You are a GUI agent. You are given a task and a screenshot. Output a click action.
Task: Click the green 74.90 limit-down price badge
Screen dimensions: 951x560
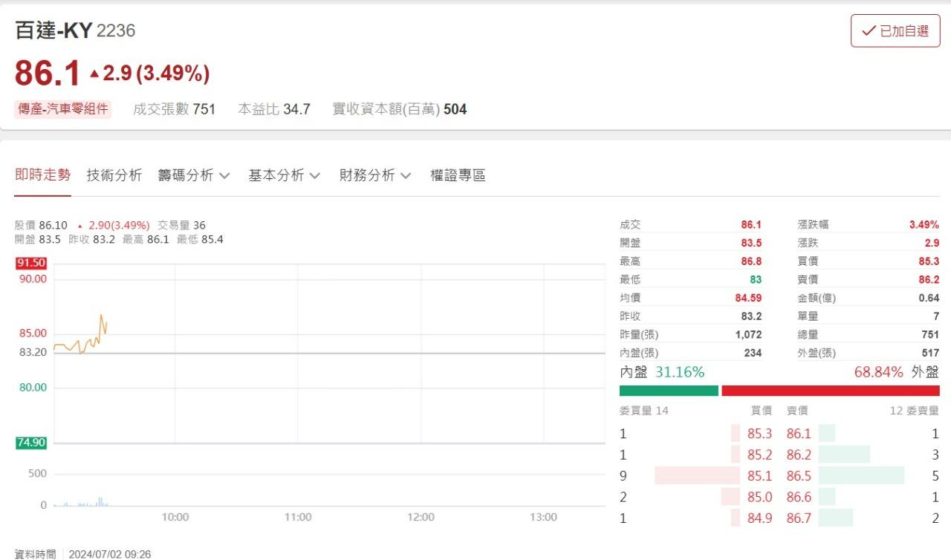30,443
